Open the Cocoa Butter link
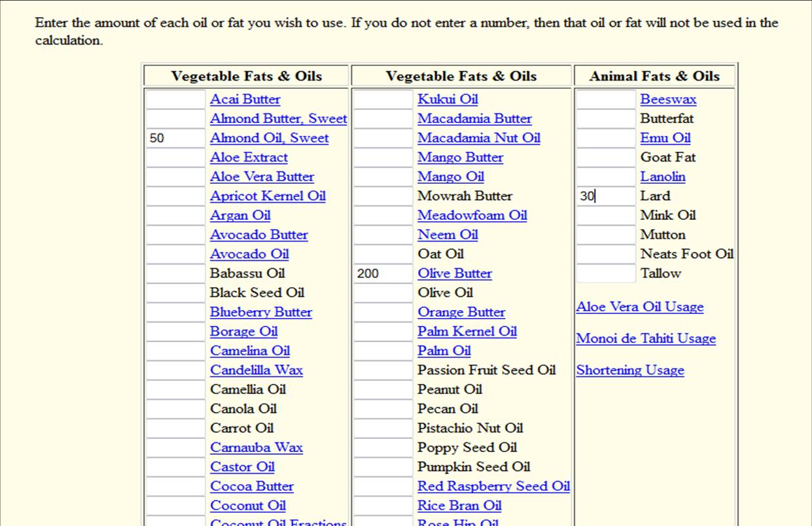Screen dimensions: 812x526 tap(252, 486)
